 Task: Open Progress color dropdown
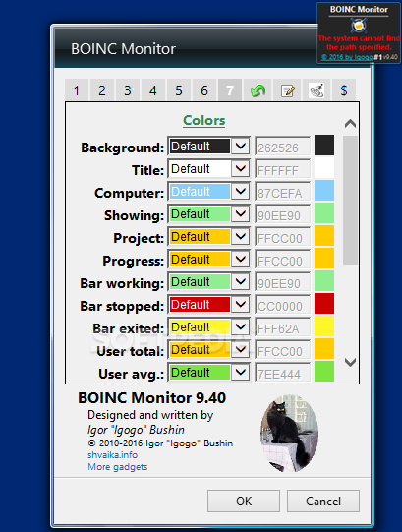pos(209,260)
